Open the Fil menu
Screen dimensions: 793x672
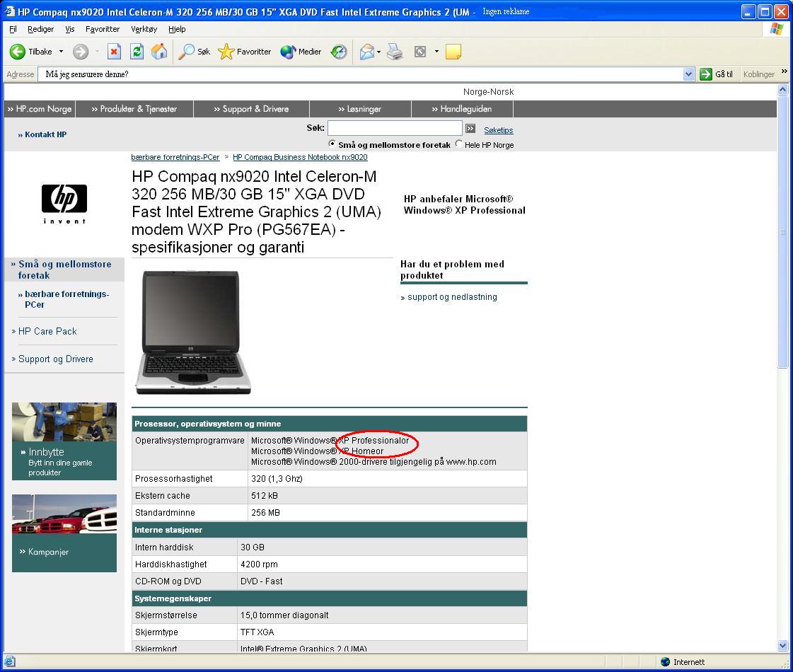(x=13, y=29)
